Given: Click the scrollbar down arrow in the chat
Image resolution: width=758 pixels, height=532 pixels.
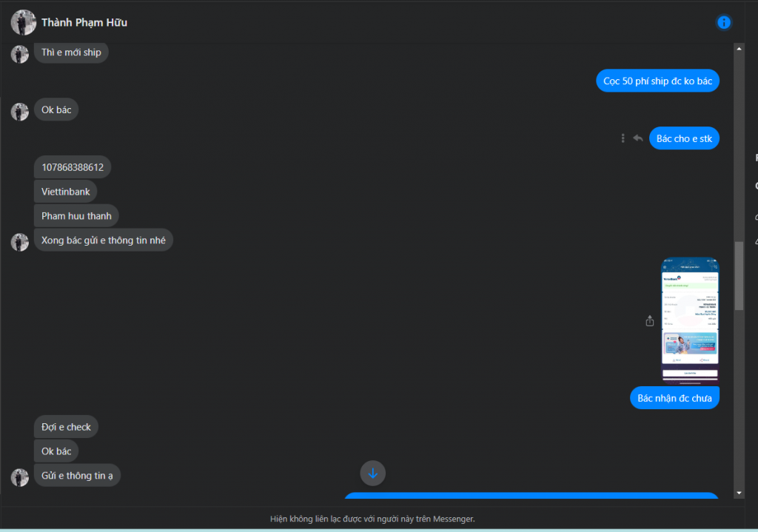Looking at the screenshot, I should click(x=739, y=494).
